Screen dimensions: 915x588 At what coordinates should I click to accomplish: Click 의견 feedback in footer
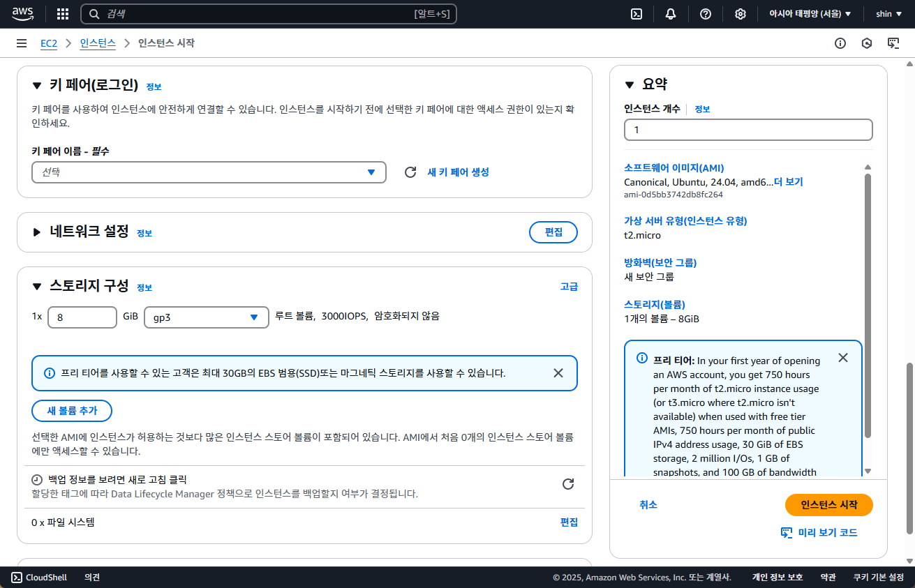click(92, 578)
